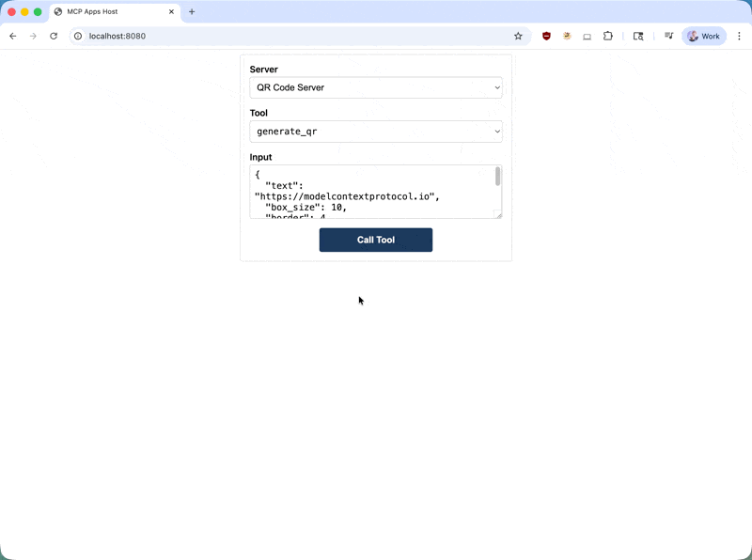Open the shield extension icon
Screen dimensions: 752x560
(x=545, y=36)
